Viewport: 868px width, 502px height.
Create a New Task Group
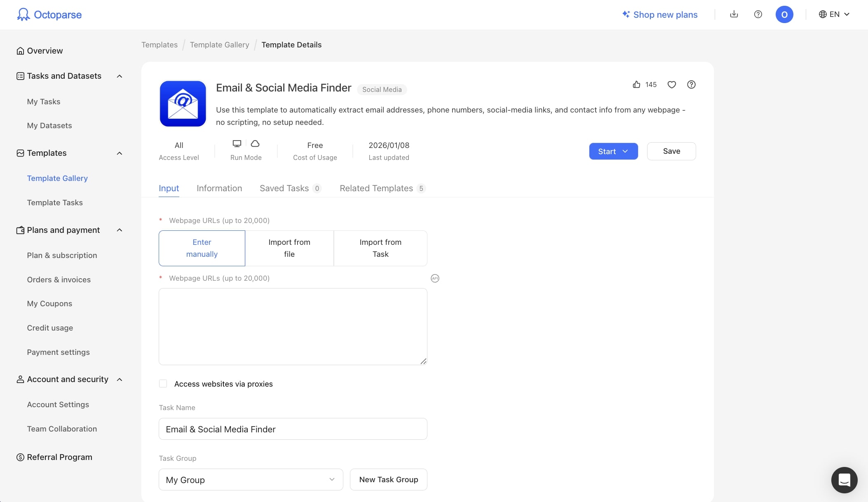pyautogui.click(x=388, y=479)
